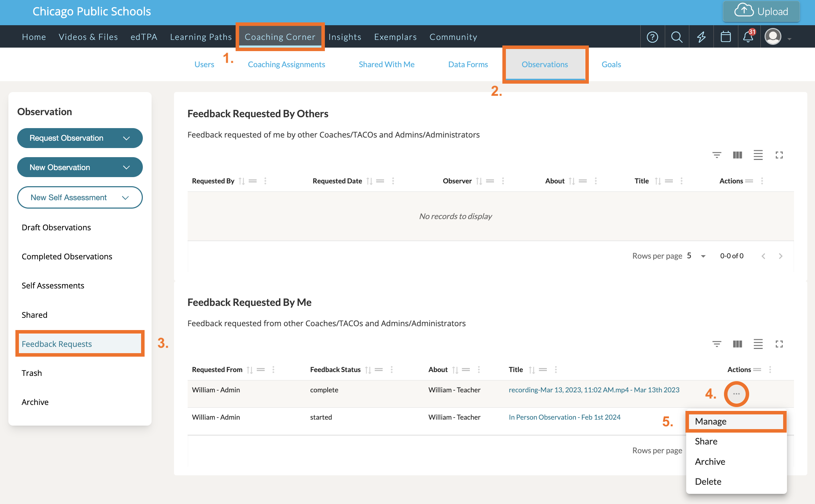
Task: Sort the Feedback Status column
Action: tap(368, 370)
